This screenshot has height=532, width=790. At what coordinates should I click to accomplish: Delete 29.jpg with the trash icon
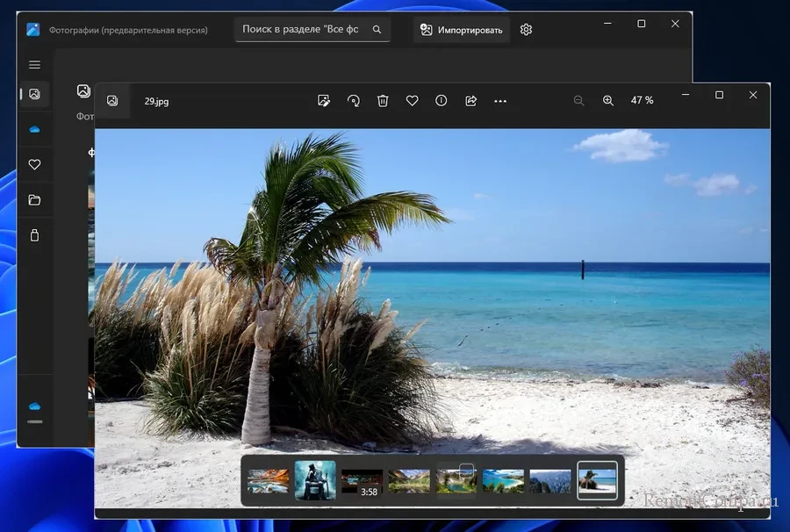point(383,101)
